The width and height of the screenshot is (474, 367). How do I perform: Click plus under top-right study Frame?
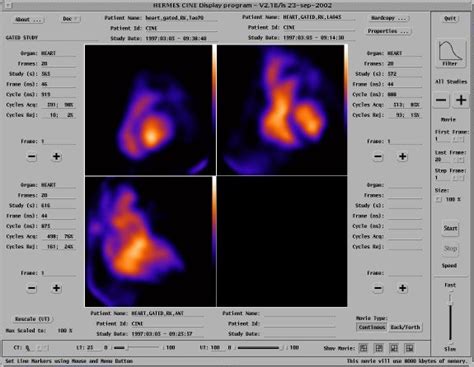[403, 156]
